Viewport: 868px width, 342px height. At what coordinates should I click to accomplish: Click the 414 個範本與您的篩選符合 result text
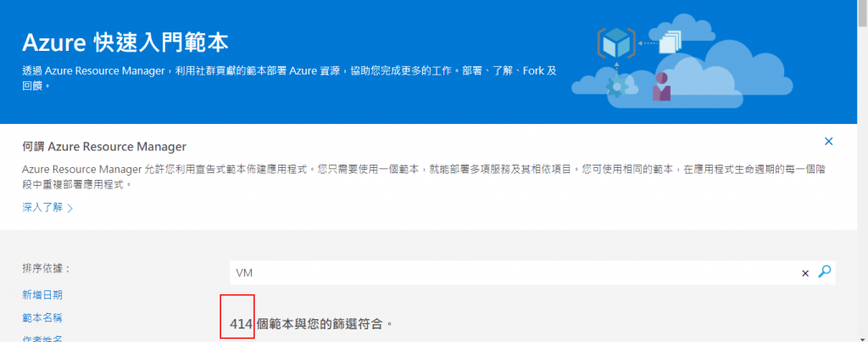(x=311, y=323)
